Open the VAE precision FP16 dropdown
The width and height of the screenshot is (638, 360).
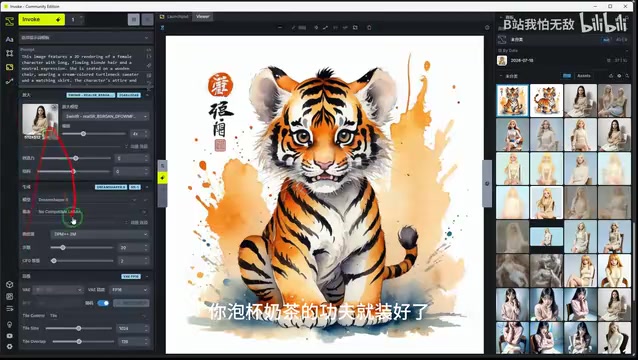coord(129,290)
